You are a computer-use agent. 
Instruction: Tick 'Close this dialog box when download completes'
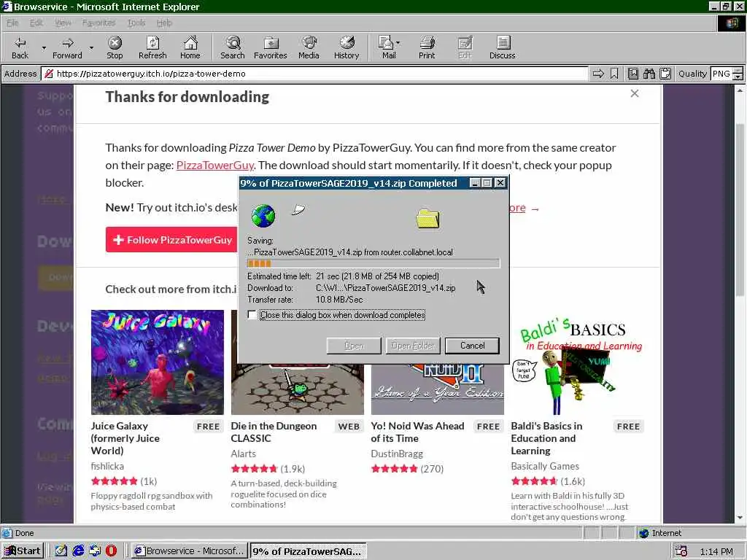click(252, 315)
